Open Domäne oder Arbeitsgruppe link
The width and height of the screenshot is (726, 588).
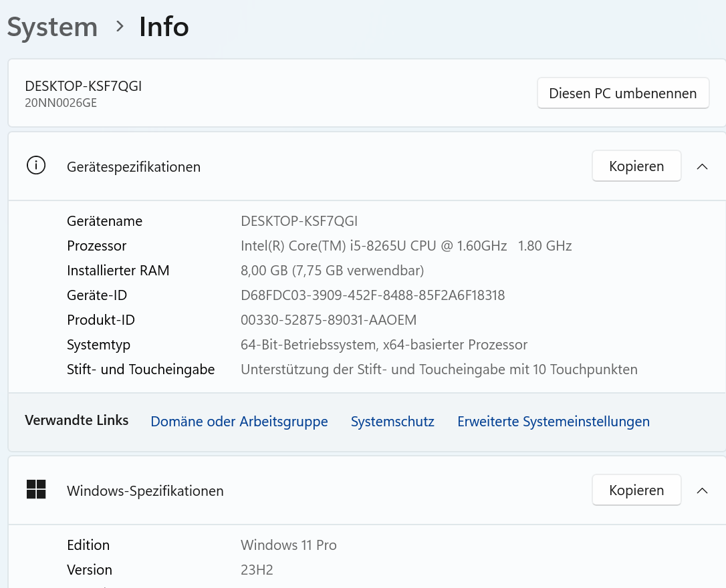click(239, 422)
